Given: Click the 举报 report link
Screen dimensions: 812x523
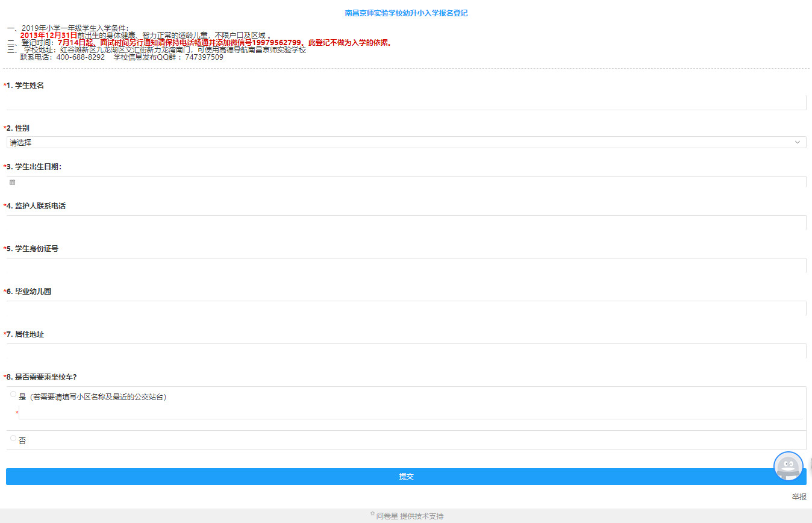Looking at the screenshot, I should tap(799, 497).
